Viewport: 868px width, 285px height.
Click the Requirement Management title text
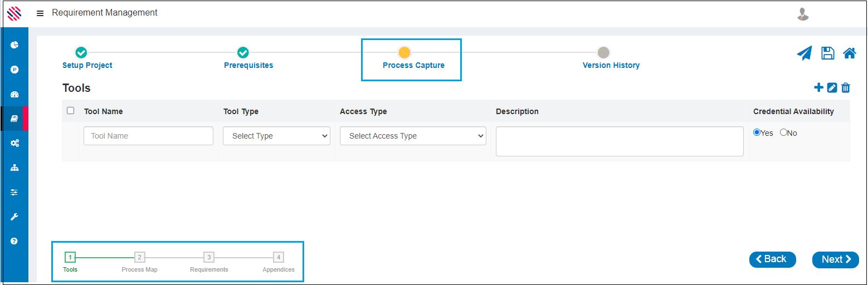tap(105, 12)
